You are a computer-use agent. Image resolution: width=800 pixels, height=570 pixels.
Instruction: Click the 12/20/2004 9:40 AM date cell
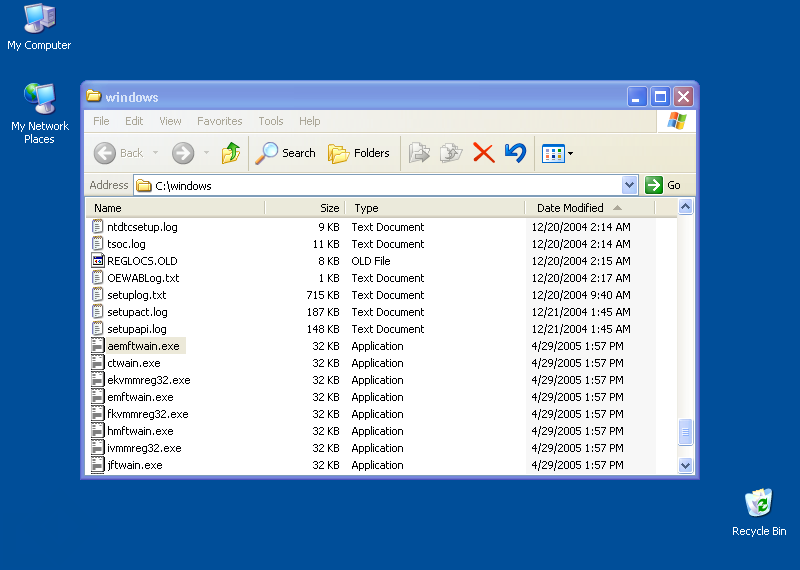(x=581, y=295)
